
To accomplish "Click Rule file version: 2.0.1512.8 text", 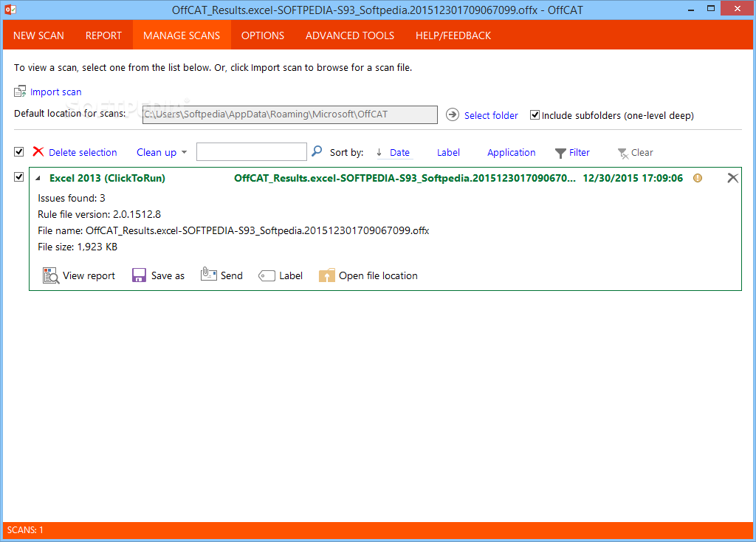I will 100,214.
